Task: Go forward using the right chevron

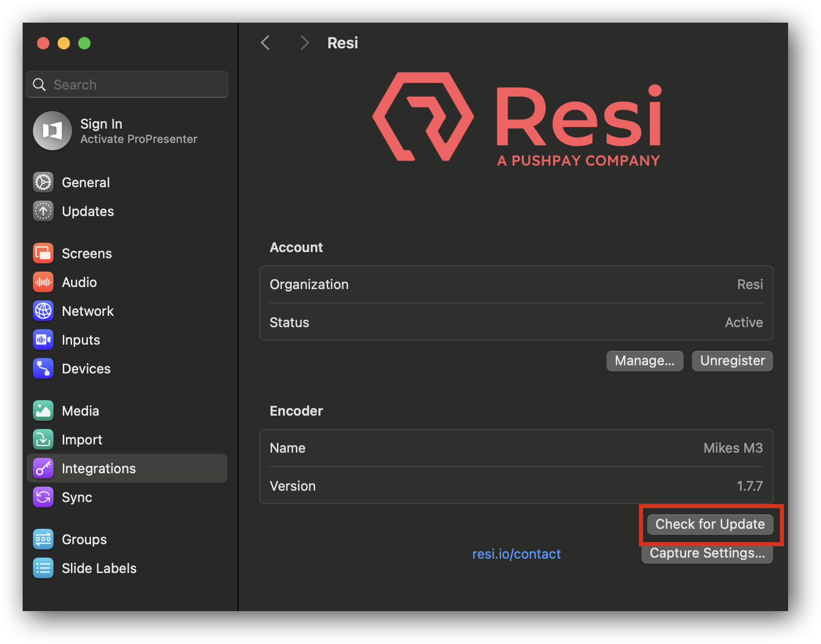Action: coord(305,43)
